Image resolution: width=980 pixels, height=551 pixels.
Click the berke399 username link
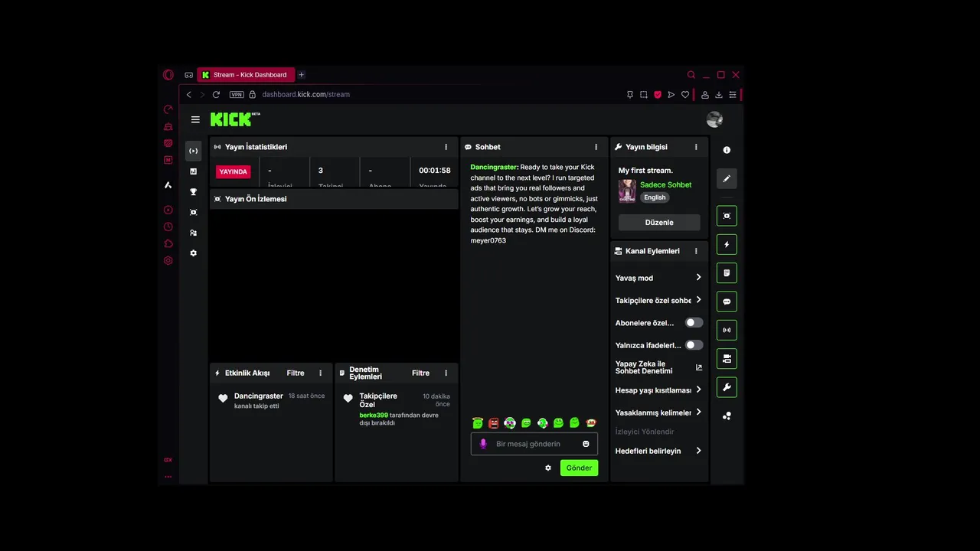coord(374,415)
